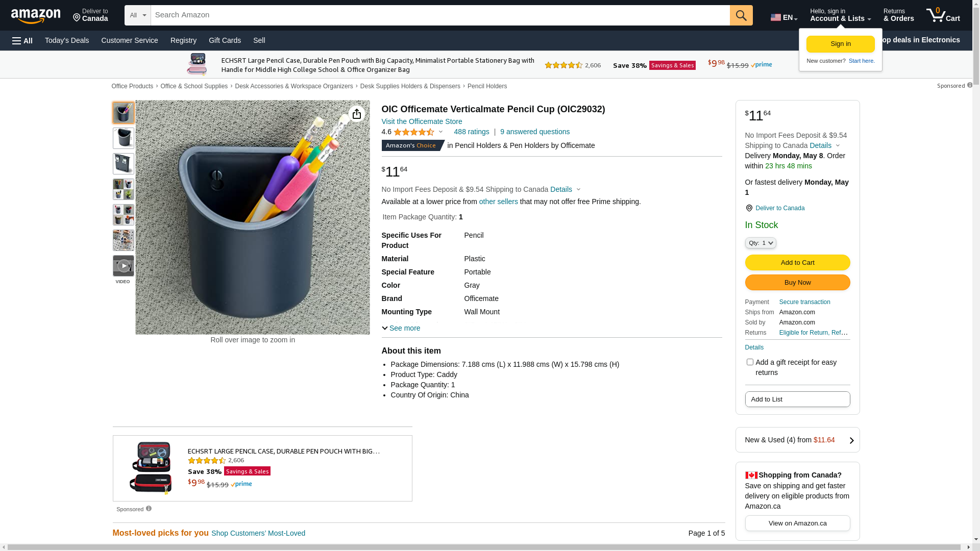The width and height of the screenshot is (980, 551).
Task: Open the All hamburger menu
Action: click(x=22, y=40)
